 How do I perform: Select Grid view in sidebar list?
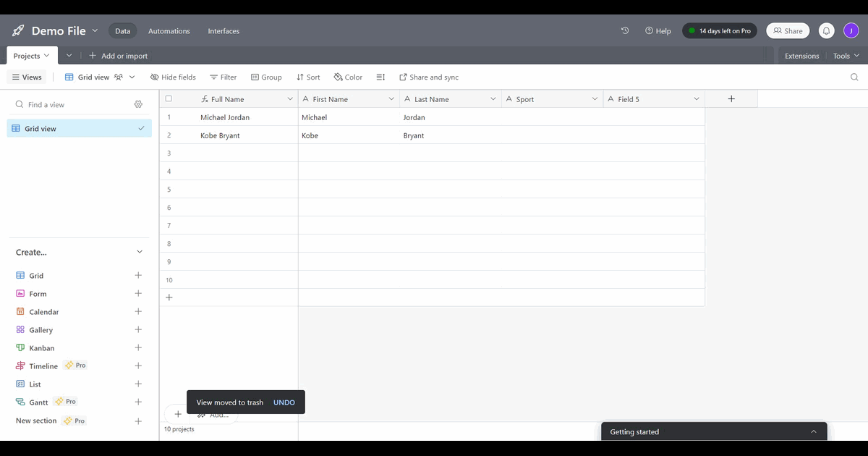point(80,128)
